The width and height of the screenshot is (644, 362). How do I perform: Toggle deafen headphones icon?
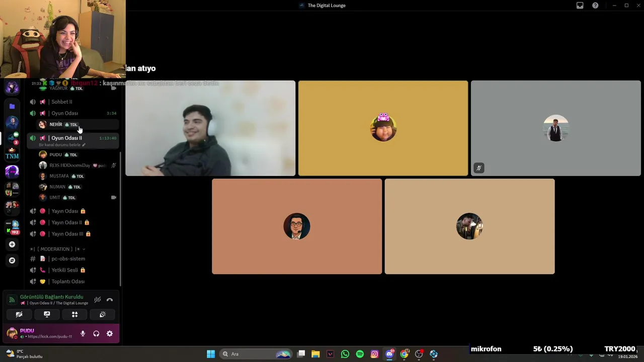click(96, 333)
